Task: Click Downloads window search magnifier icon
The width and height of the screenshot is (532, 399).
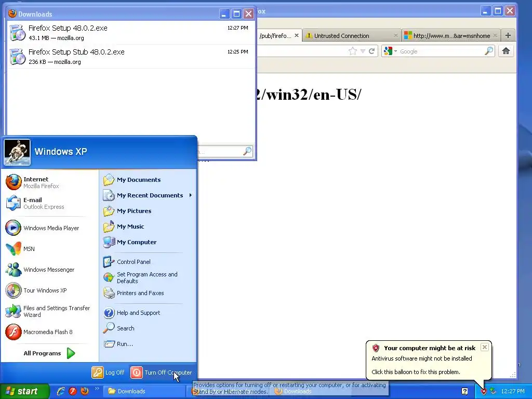Action: coord(247,151)
